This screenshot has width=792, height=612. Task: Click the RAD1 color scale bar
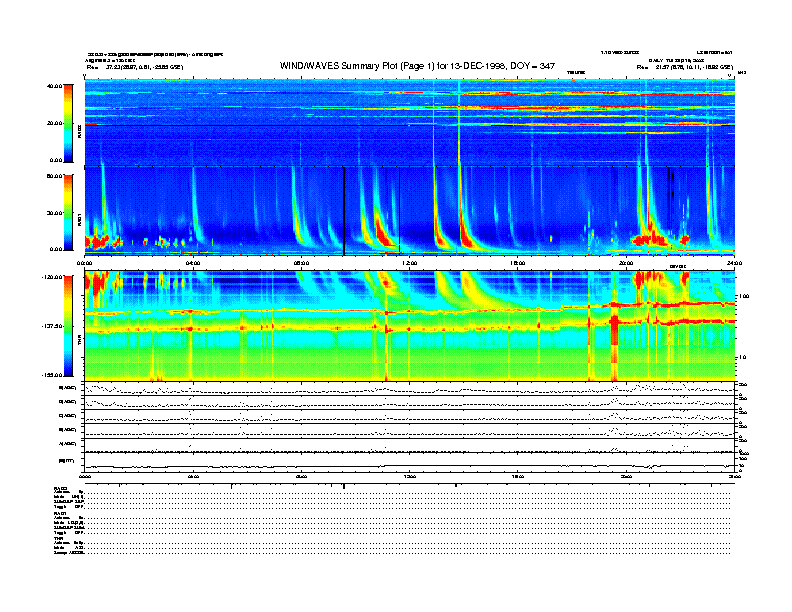68,212
